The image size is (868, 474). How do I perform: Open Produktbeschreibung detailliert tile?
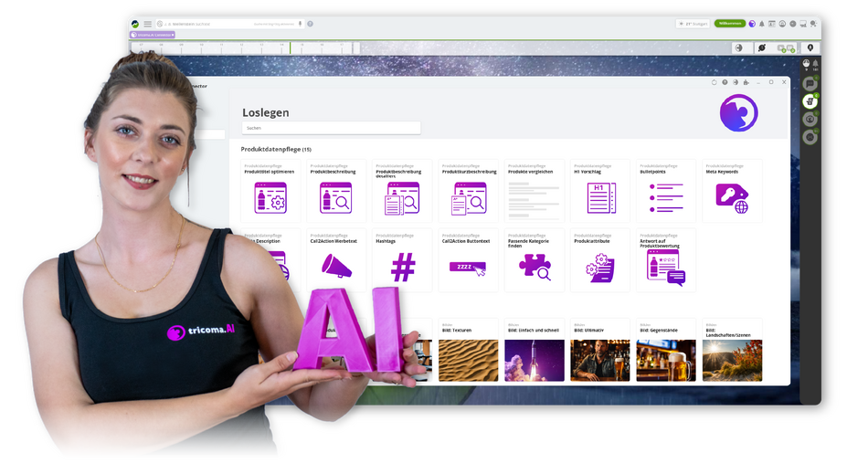click(402, 191)
